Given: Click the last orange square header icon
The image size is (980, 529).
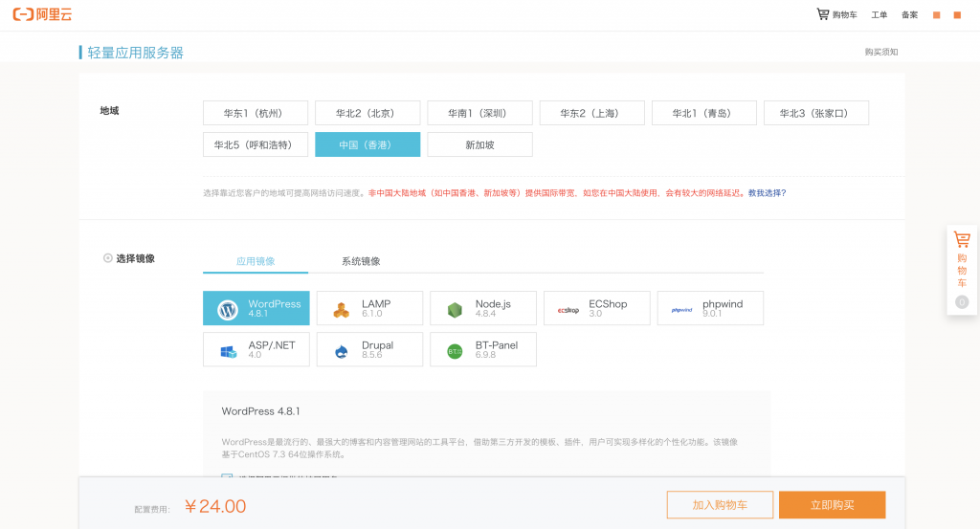Looking at the screenshot, I should pyautogui.click(x=957, y=15).
